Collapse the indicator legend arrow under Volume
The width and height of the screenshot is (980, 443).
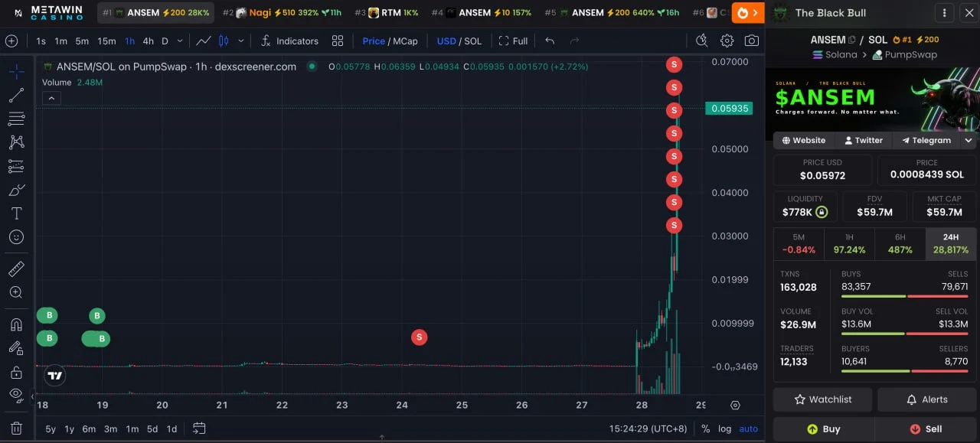(x=51, y=97)
